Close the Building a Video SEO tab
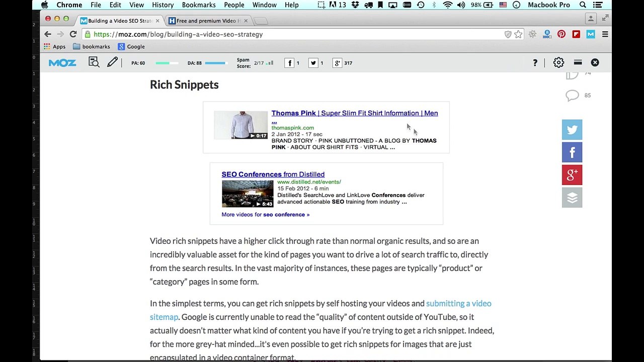Screen dimensions: 644x362 coord(157,21)
